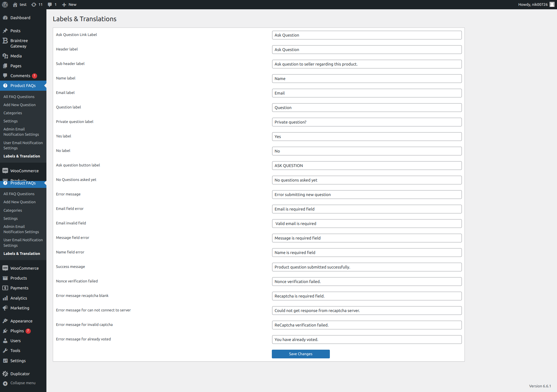Open the All FAQ Questions submenu item
The image size is (557, 392).
click(19, 97)
